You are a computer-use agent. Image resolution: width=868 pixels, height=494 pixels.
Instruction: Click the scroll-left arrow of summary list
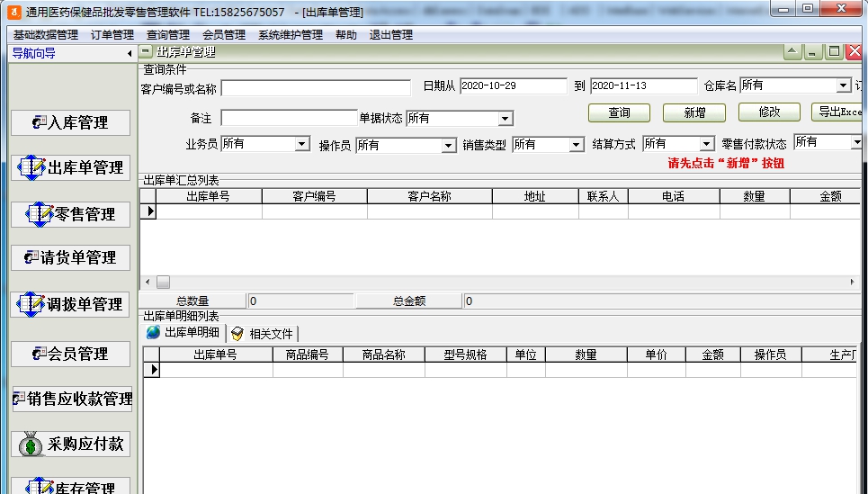[148, 282]
